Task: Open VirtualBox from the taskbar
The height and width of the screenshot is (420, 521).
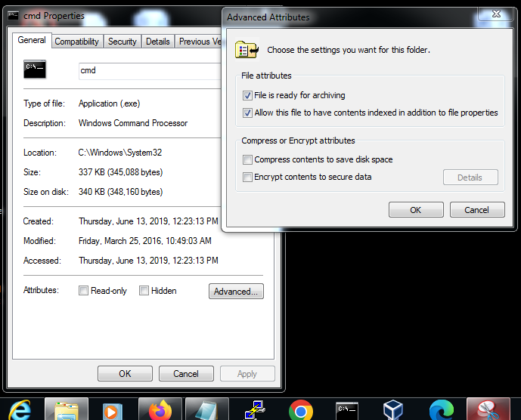Action: [393, 410]
